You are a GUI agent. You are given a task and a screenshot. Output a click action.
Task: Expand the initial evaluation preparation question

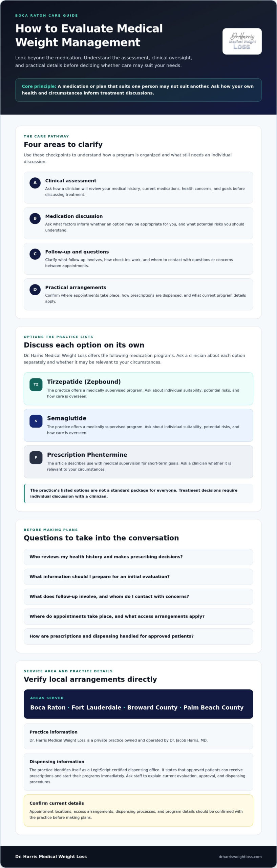click(138, 577)
